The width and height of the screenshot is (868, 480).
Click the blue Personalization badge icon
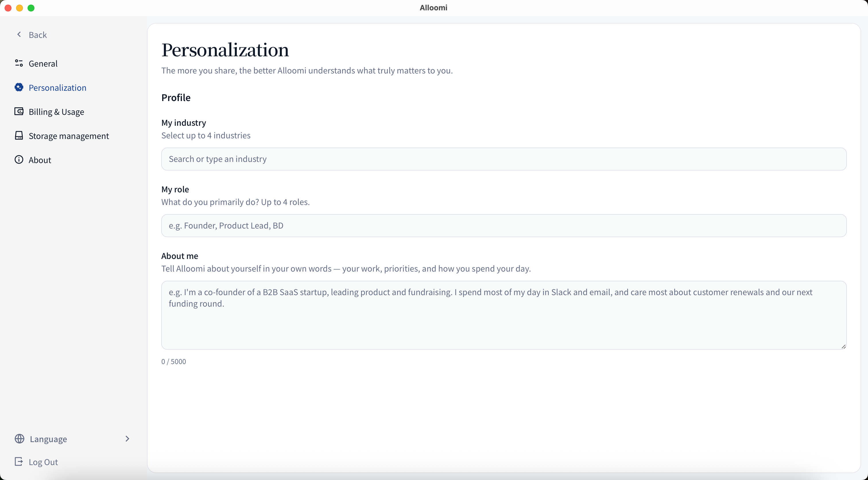pos(19,87)
